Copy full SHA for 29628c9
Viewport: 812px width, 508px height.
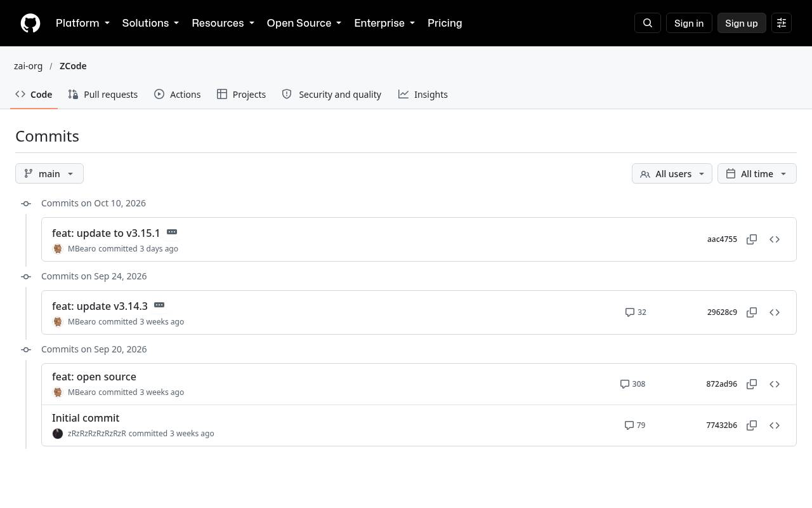(752, 312)
